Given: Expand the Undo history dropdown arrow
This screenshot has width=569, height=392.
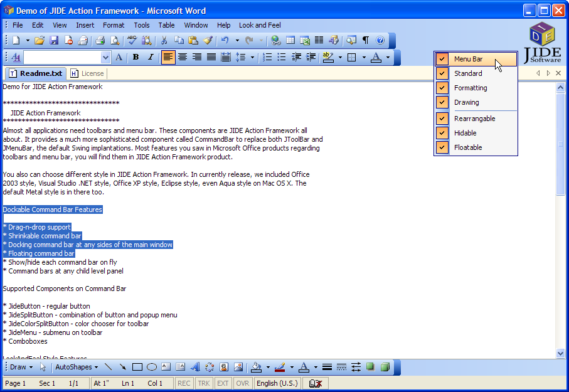Looking at the screenshot, I should coord(237,40).
